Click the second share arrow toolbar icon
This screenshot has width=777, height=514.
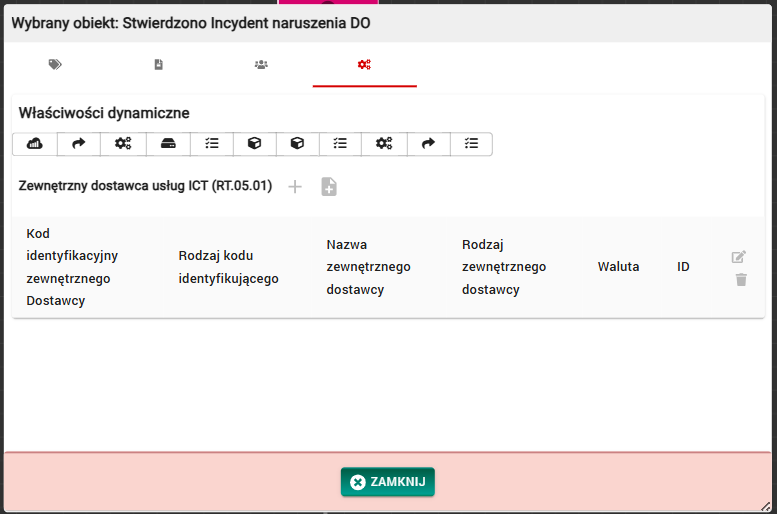tap(428, 144)
